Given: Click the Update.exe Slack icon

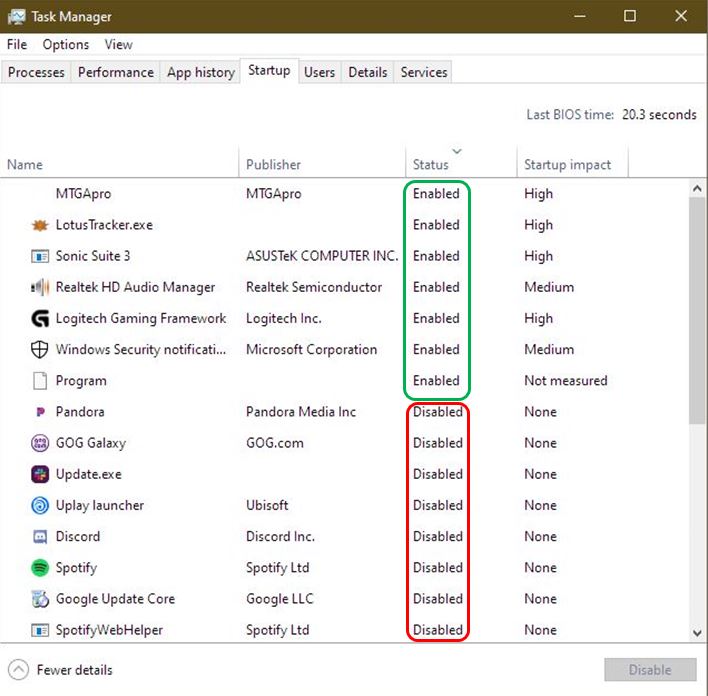Looking at the screenshot, I should point(40,474).
